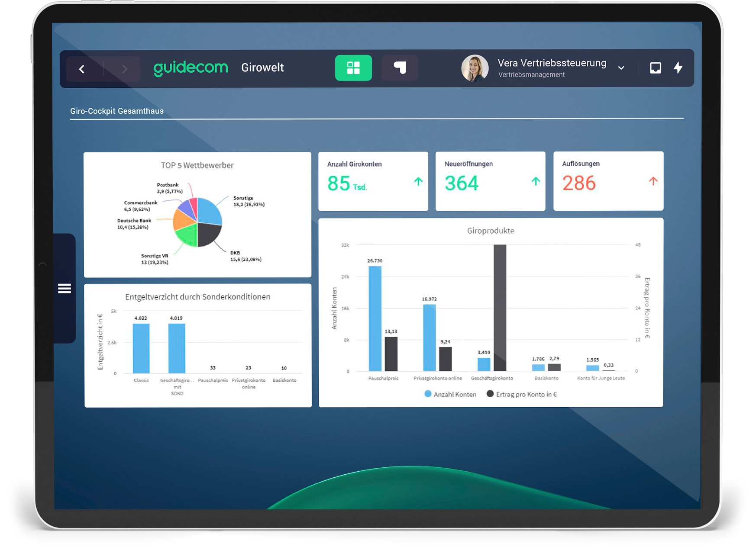The image size is (756, 547).
Task: Click the 26.750 value above Pauschalpreis
Action: pos(375,261)
